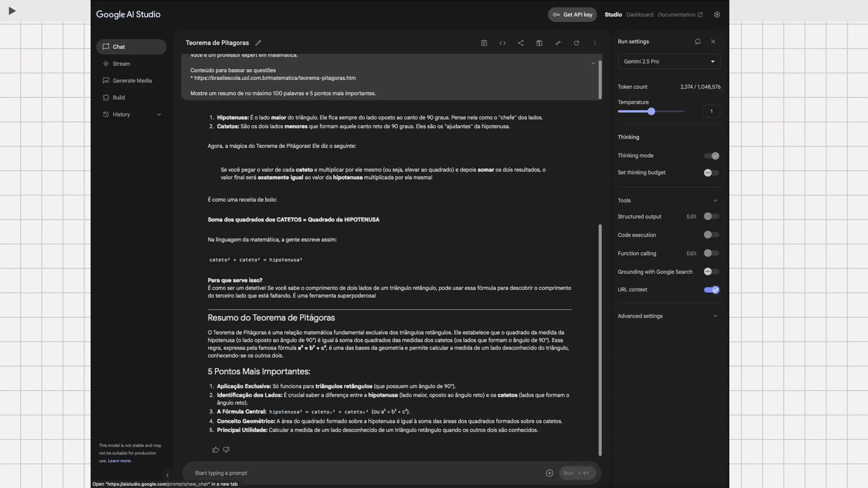The height and width of the screenshot is (488, 868).
Task: Click the refresh chat icon in toolbar
Action: [576, 43]
